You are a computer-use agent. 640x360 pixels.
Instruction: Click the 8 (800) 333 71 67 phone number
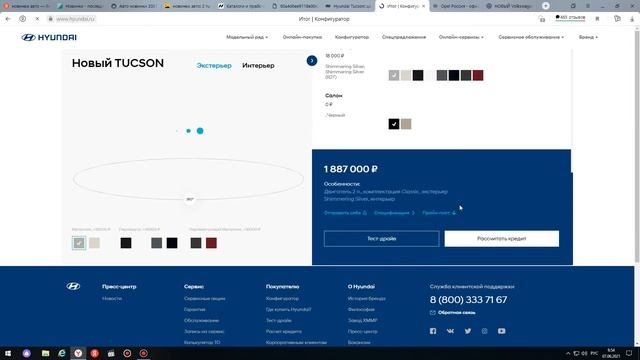[x=468, y=300]
